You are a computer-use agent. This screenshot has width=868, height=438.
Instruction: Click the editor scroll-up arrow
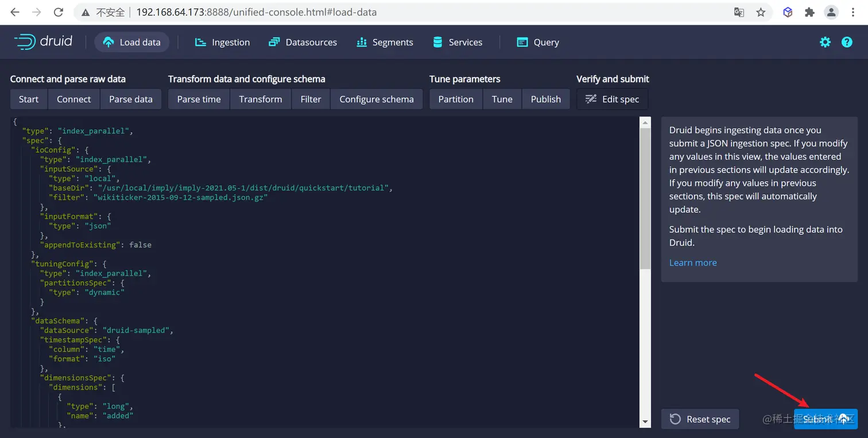[x=645, y=122]
